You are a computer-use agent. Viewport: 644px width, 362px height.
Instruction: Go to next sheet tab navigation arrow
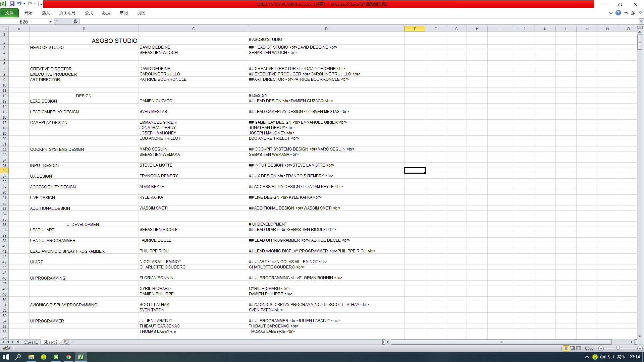click(13, 342)
